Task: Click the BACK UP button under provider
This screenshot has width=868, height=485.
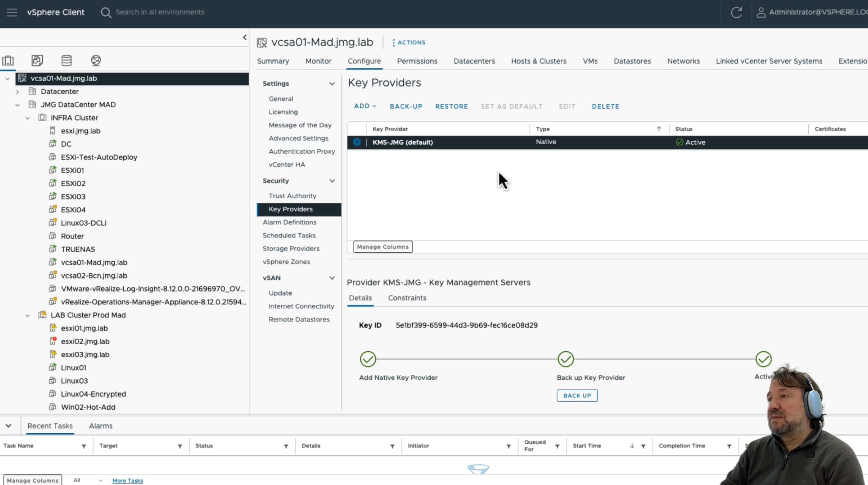Action: pyautogui.click(x=577, y=396)
